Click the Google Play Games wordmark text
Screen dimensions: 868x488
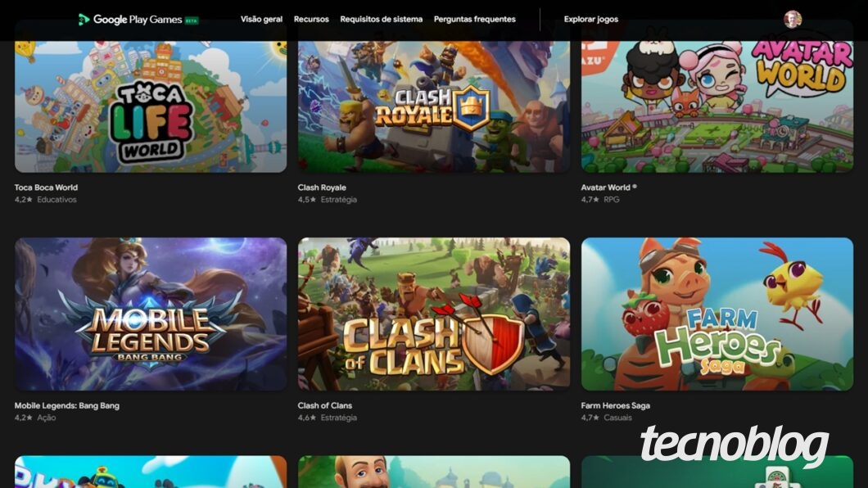pos(138,20)
